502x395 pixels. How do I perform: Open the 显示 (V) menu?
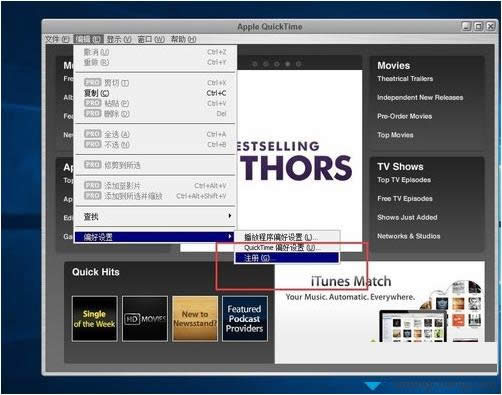pyautogui.click(x=119, y=39)
